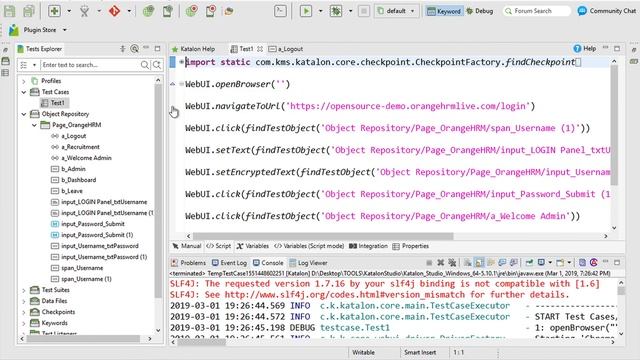Click the Help button above the editor

(584, 49)
